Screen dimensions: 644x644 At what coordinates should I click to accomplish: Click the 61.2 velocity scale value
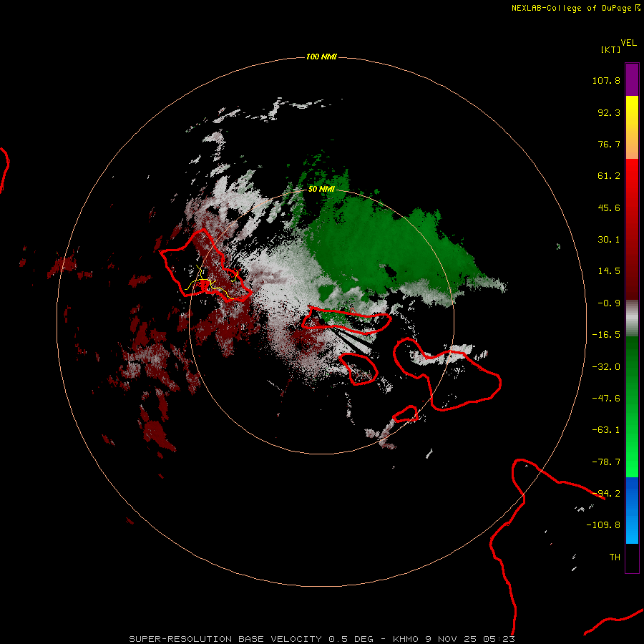coord(609,176)
